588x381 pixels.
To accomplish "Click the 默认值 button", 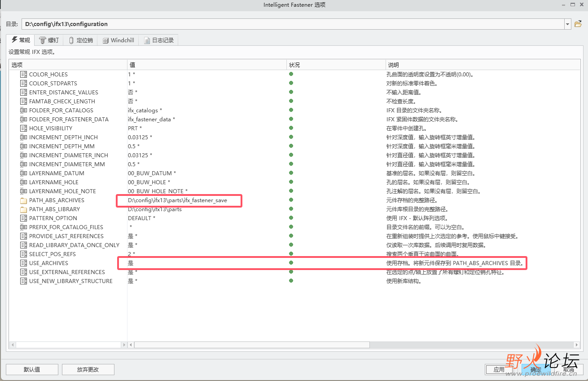I will [32, 369].
